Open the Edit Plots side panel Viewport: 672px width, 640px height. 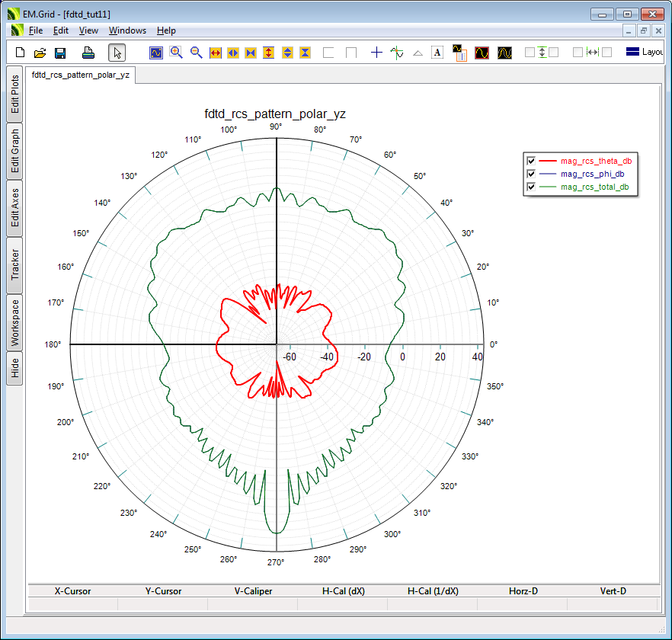tap(14, 94)
